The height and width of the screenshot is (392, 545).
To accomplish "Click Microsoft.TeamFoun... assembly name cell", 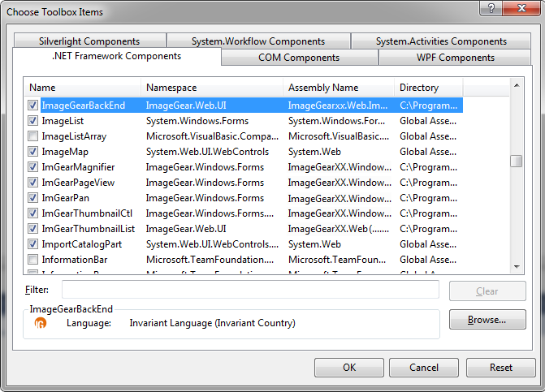I will coord(337,260).
